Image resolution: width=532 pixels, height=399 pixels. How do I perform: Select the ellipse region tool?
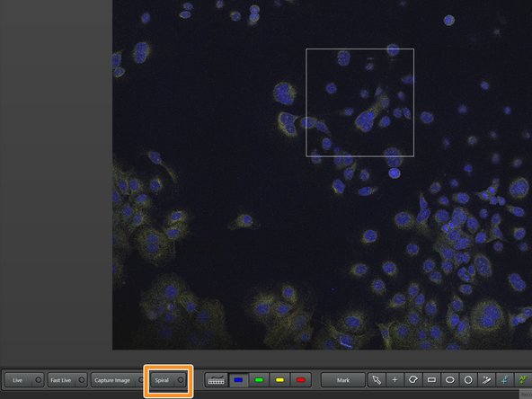[450, 380]
